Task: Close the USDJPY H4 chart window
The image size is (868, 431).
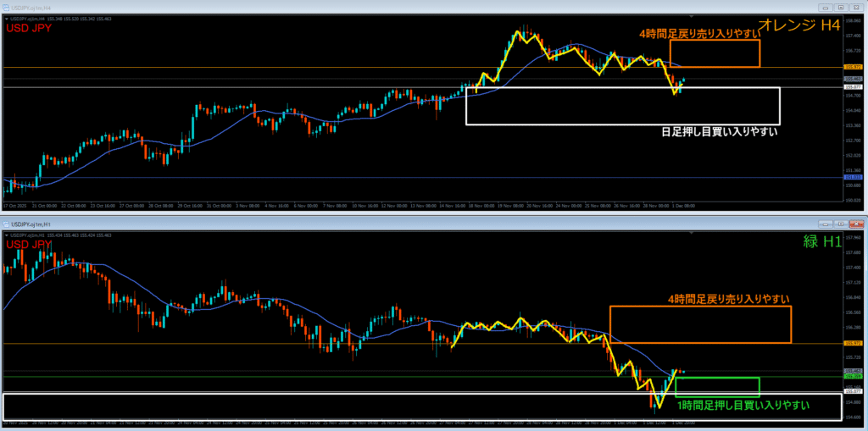Action: tap(855, 8)
